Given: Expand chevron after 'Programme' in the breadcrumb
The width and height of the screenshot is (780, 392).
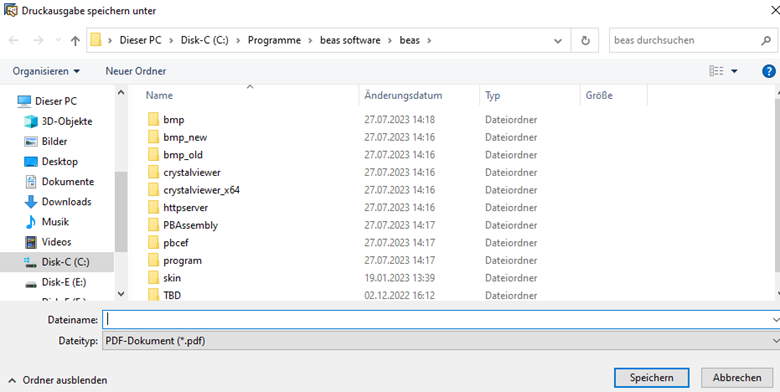Looking at the screenshot, I should click(310, 41).
